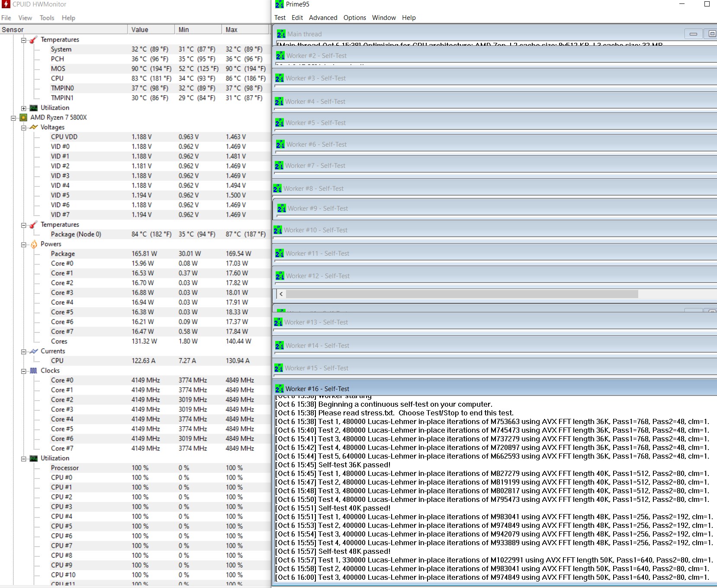Click the Value column header

pos(151,29)
